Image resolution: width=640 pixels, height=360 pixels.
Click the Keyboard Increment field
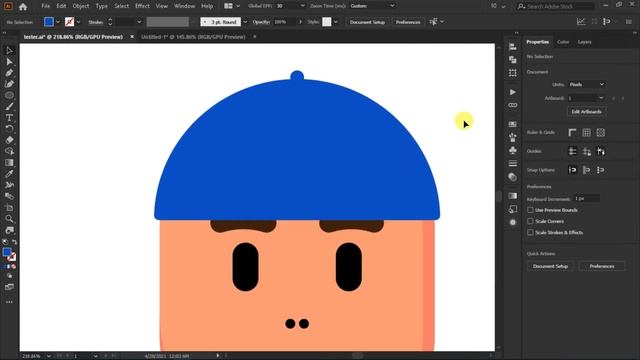click(587, 199)
